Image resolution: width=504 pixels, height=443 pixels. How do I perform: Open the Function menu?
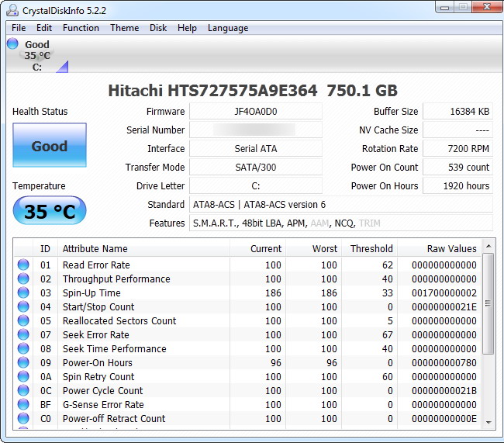81,28
